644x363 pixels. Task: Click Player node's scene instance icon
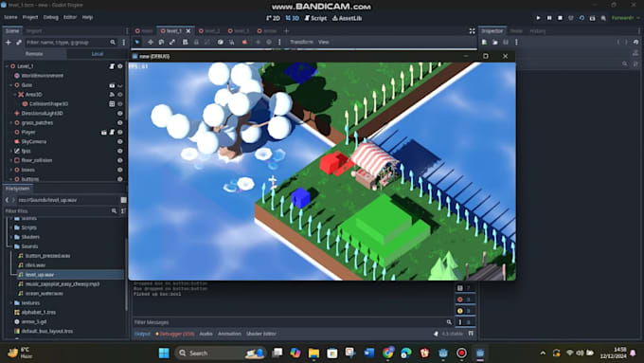(x=104, y=133)
